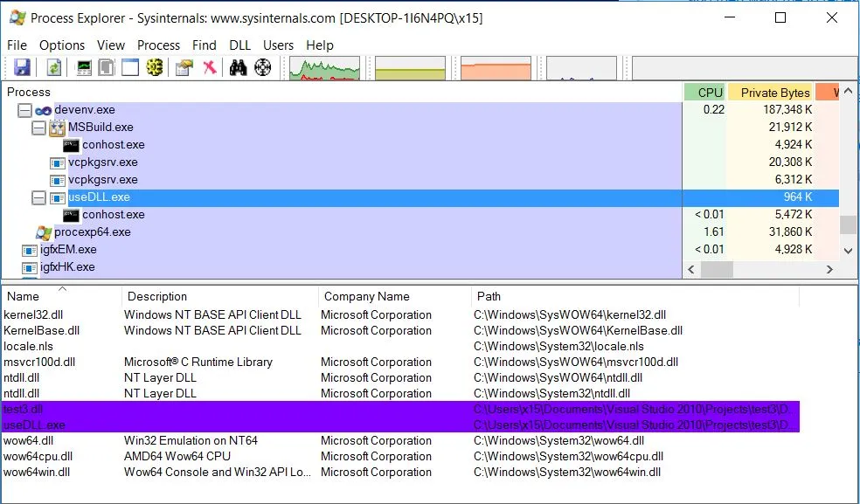Image resolution: width=860 pixels, height=504 pixels.
Task: Select the highlighted useDLL.exe process
Action: click(99, 197)
